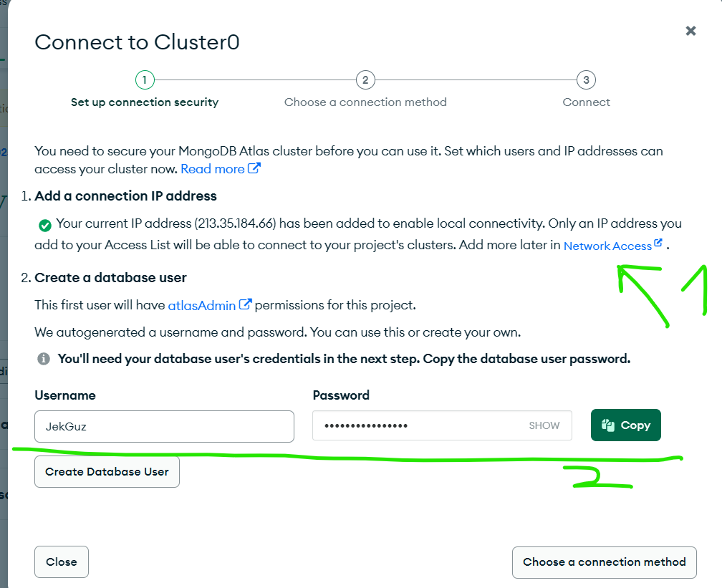Image resolution: width=722 pixels, height=588 pixels.
Task: Click step 1 circle in the progress stepper
Action: pyautogui.click(x=145, y=80)
